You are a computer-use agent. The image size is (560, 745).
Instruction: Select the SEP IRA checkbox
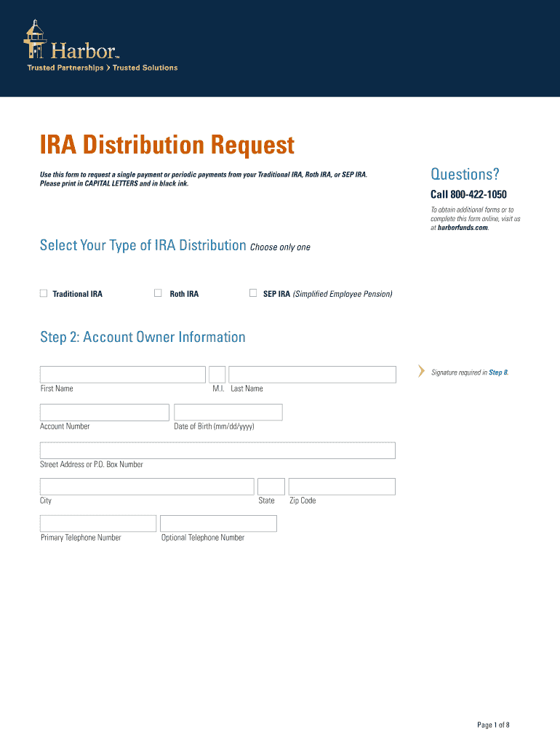click(253, 293)
